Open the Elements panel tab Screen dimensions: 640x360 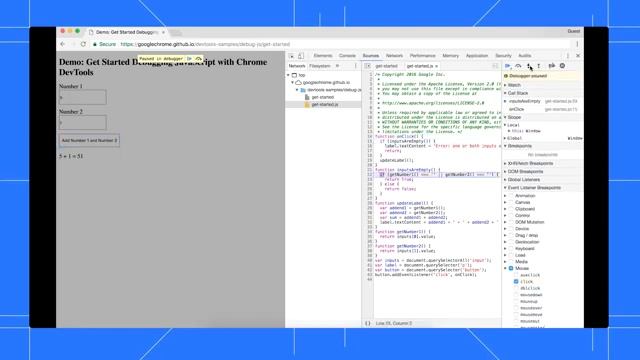coord(323,56)
